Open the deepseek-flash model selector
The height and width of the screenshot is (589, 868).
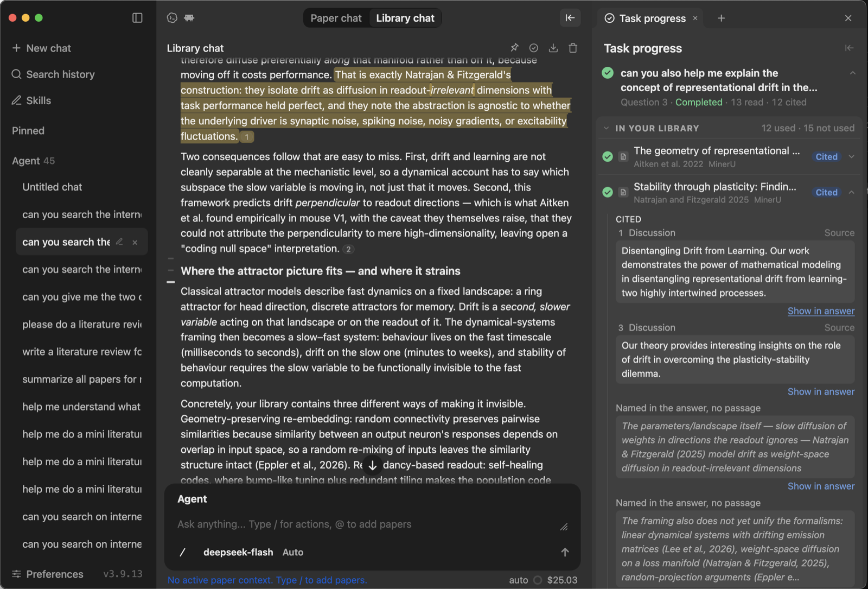tap(238, 552)
